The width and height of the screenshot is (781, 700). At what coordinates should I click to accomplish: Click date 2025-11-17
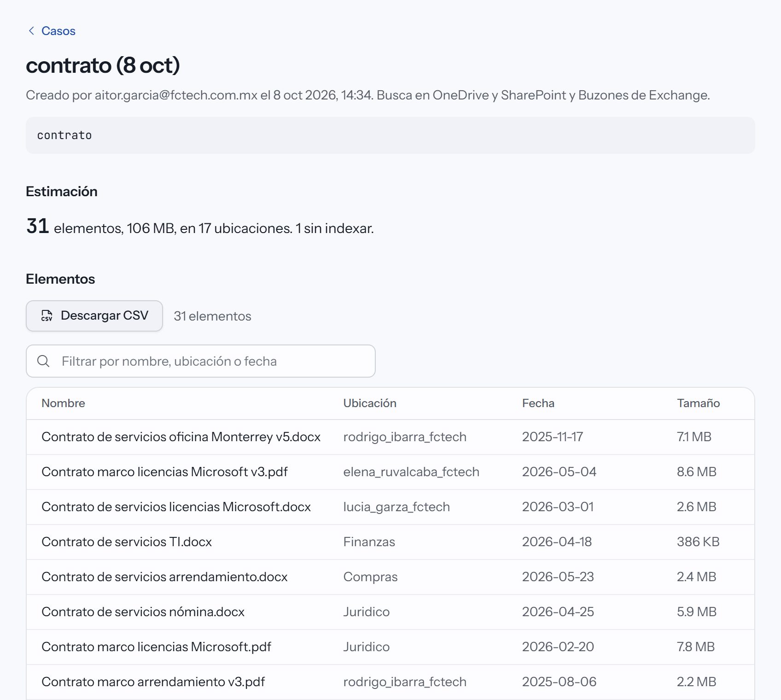552,437
